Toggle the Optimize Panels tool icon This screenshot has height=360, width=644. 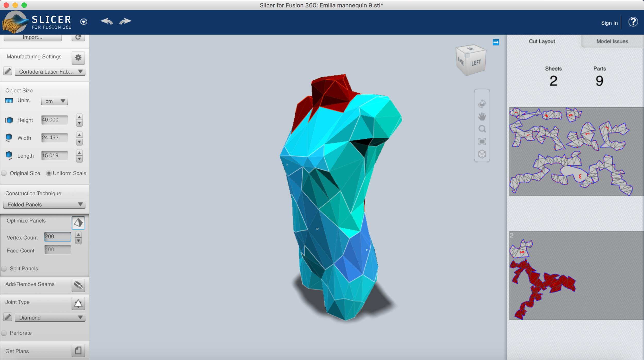(78, 223)
